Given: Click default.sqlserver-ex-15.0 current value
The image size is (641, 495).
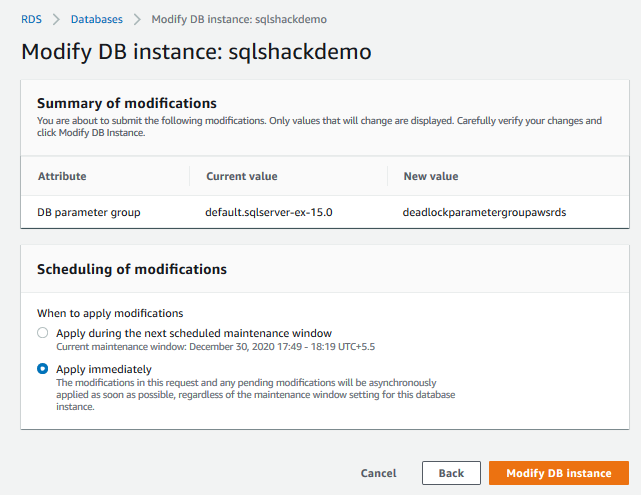Looking at the screenshot, I should tap(269, 212).
